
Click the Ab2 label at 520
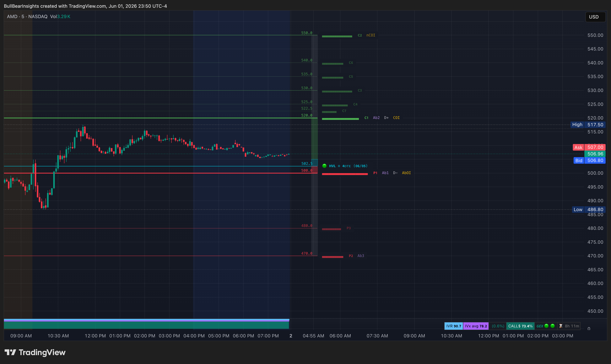(x=376, y=118)
